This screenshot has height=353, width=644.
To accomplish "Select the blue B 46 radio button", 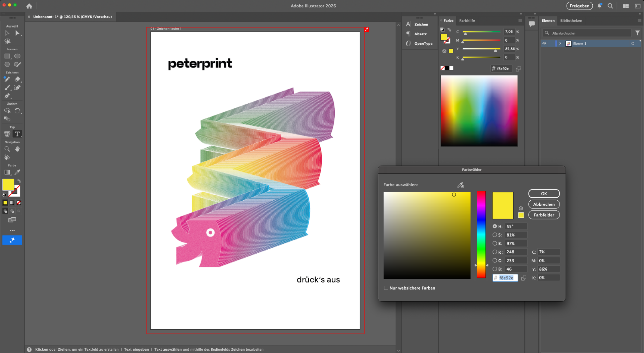I will click(x=495, y=269).
